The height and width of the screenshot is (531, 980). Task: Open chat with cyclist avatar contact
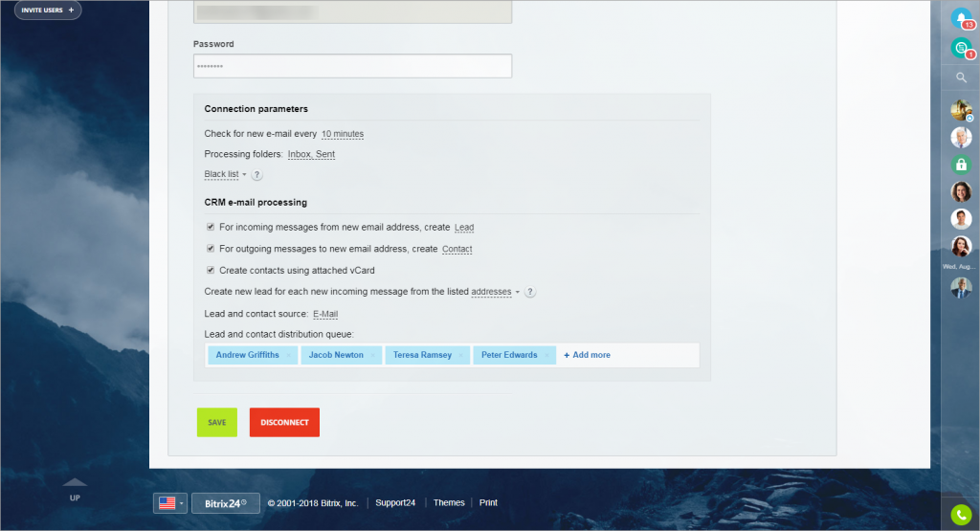tap(961, 110)
